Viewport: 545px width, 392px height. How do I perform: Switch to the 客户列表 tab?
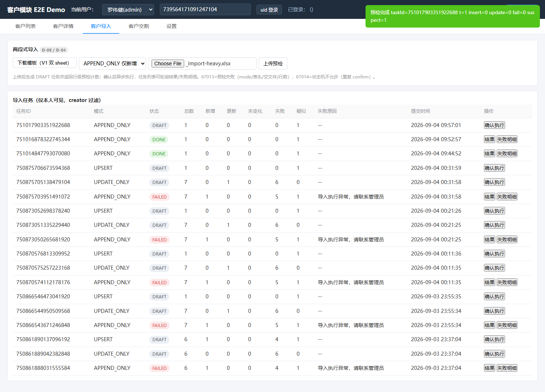25,26
